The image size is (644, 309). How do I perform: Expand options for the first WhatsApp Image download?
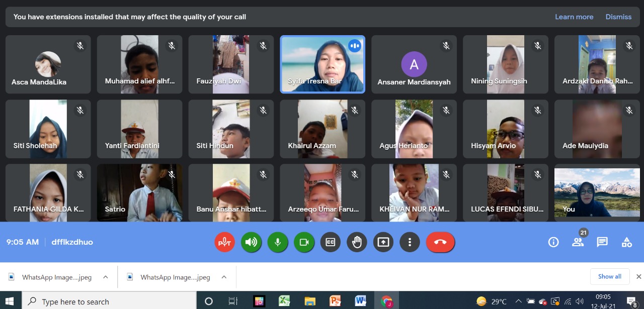tap(105, 277)
